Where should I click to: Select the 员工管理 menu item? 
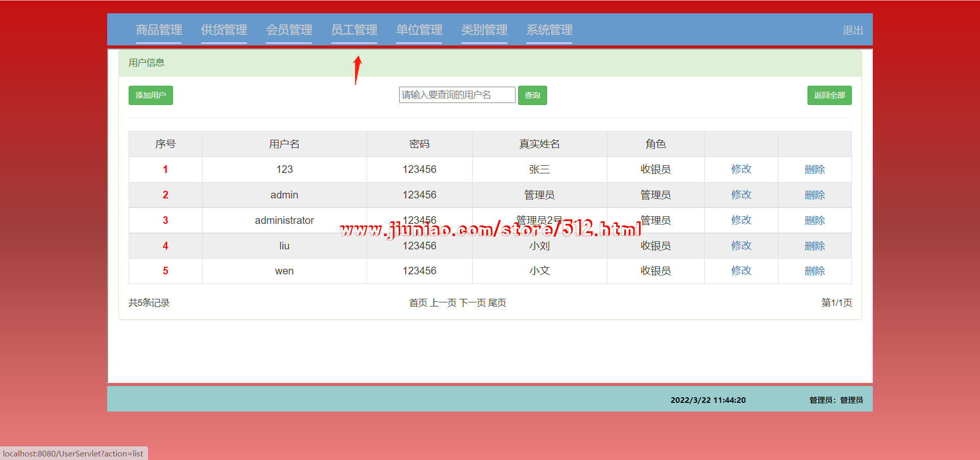click(354, 30)
